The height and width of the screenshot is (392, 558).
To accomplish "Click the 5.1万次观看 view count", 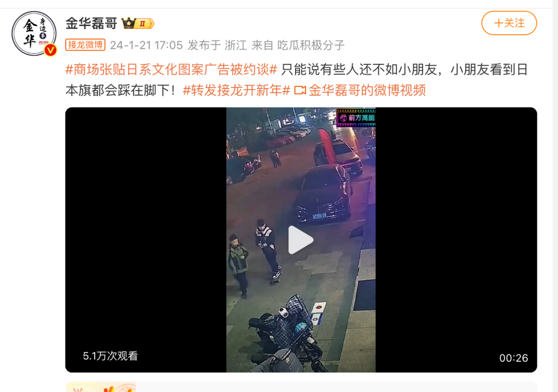I will [110, 356].
